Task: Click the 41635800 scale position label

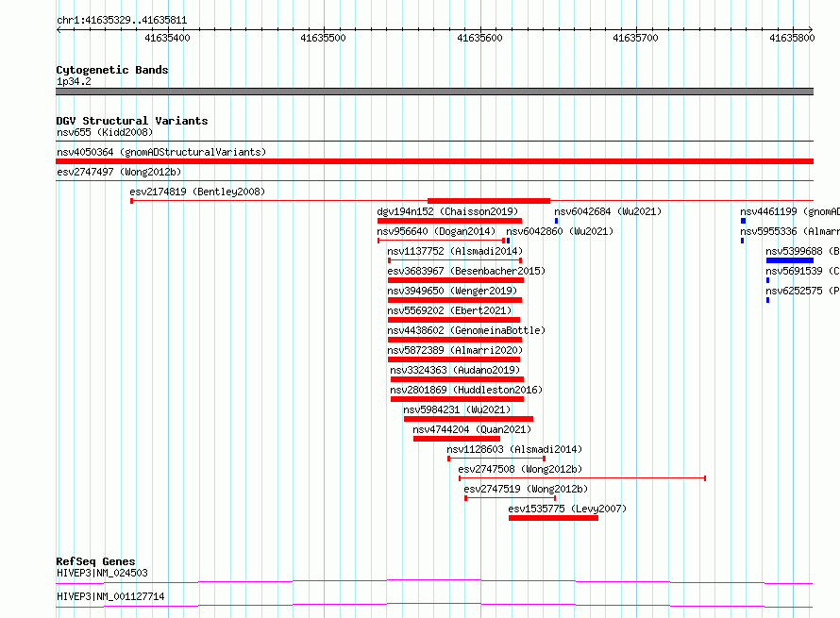Action: [x=792, y=38]
